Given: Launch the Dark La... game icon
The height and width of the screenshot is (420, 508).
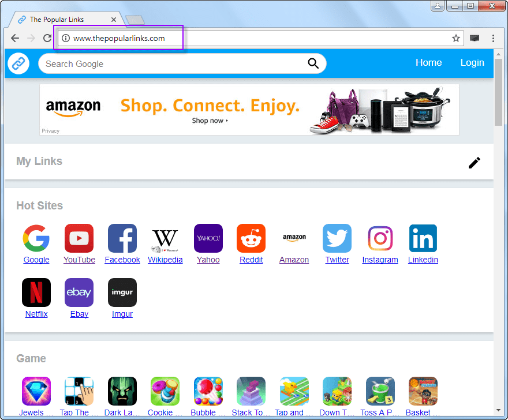Looking at the screenshot, I should (122, 391).
